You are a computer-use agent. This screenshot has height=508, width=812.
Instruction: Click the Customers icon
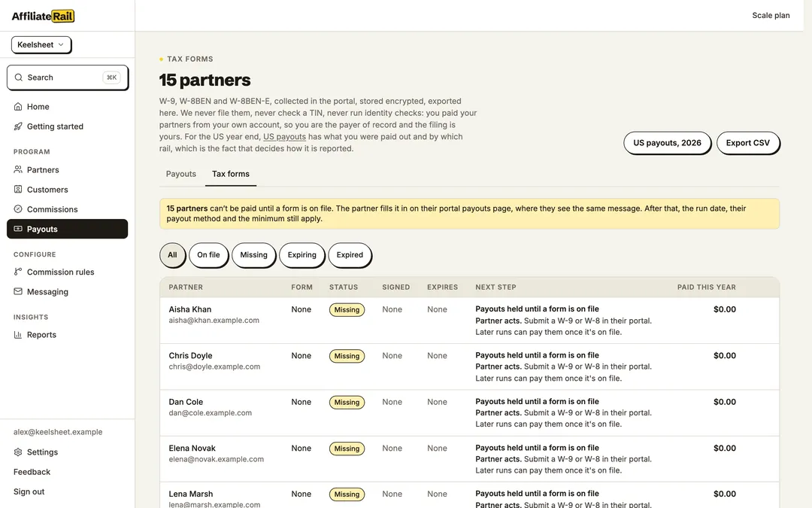pyautogui.click(x=18, y=189)
